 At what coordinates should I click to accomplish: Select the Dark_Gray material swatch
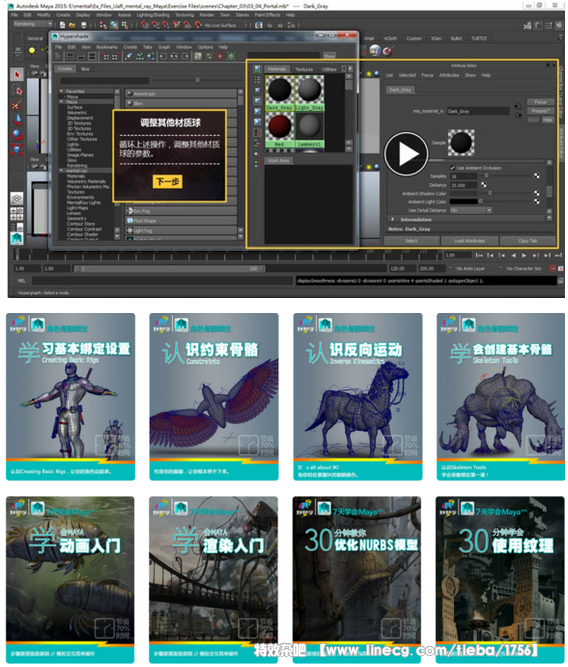(x=279, y=93)
